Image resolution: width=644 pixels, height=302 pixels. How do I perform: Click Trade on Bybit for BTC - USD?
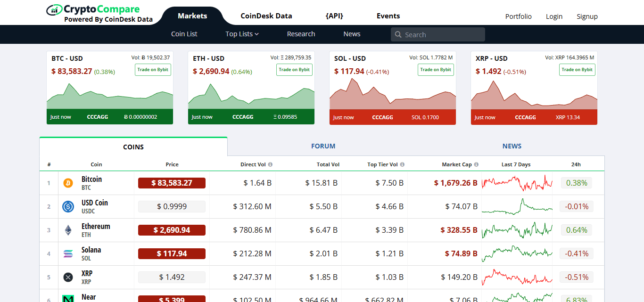coord(153,70)
